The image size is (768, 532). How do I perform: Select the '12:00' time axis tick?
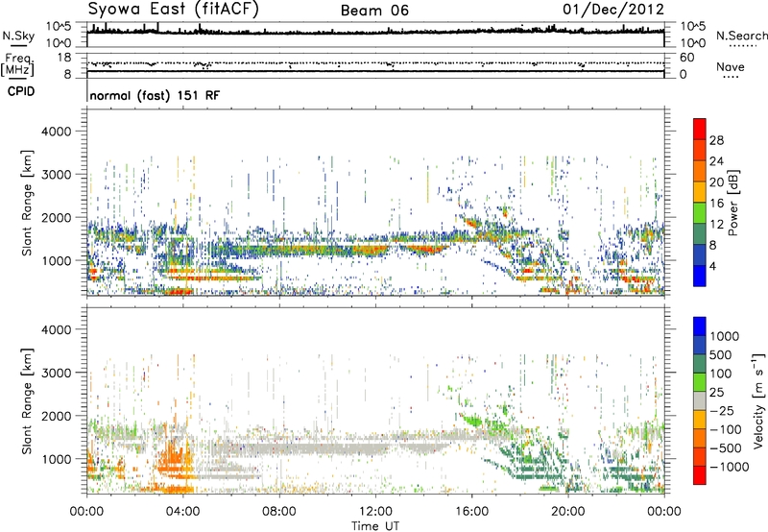tap(375, 512)
